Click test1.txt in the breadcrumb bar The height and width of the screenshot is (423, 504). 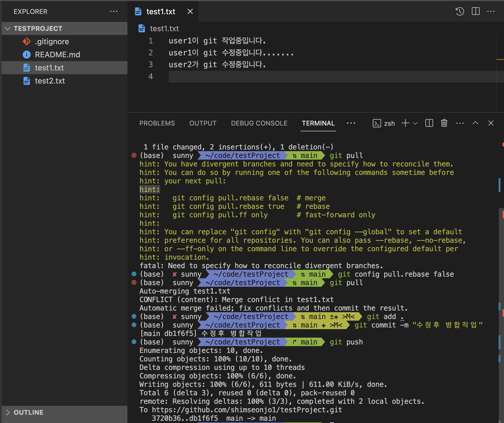click(164, 29)
